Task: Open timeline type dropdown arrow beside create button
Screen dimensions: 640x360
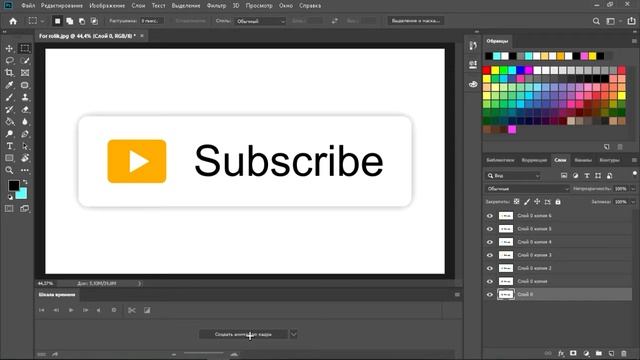Action: pos(293,334)
